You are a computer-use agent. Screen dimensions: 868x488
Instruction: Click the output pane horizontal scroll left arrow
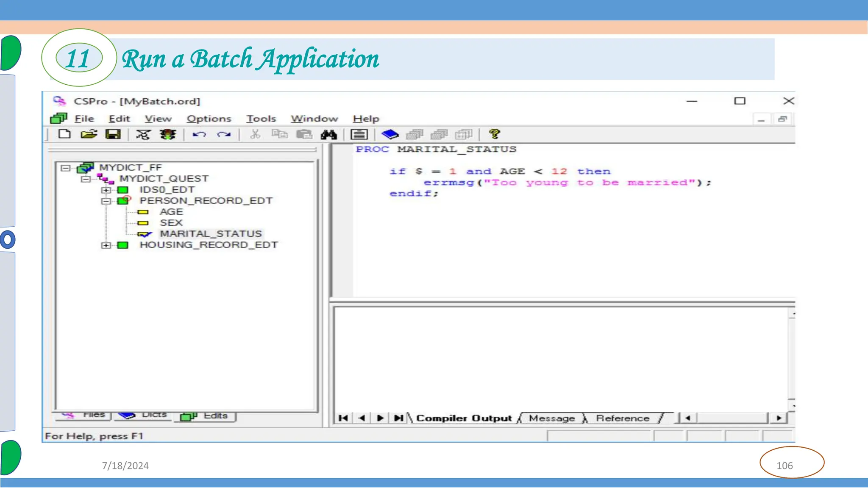click(x=687, y=418)
